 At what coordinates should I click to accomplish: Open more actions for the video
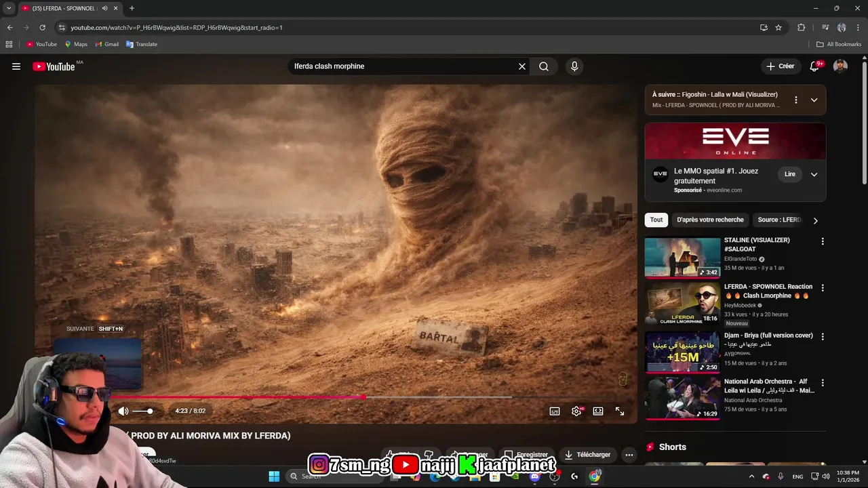click(x=629, y=455)
